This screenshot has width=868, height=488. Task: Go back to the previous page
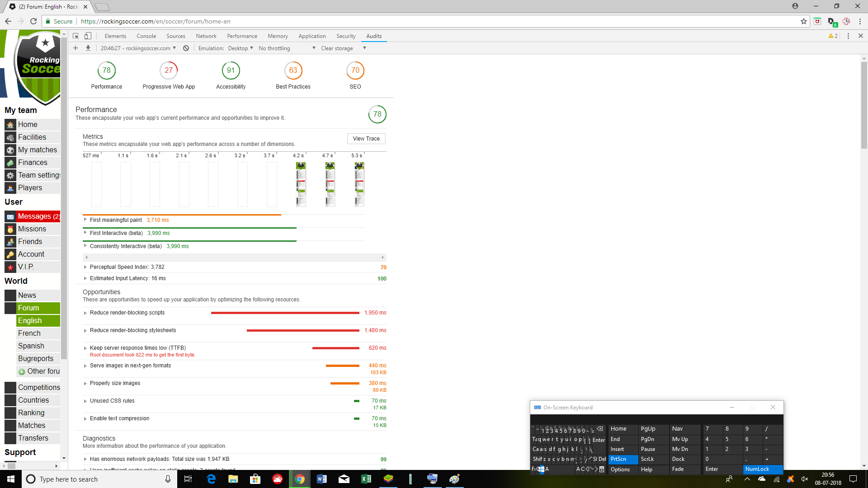coord(8,21)
